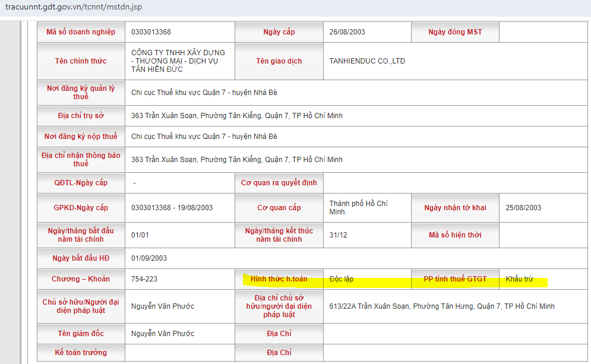Select the fiscal year end value 31/12

click(x=339, y=235)
